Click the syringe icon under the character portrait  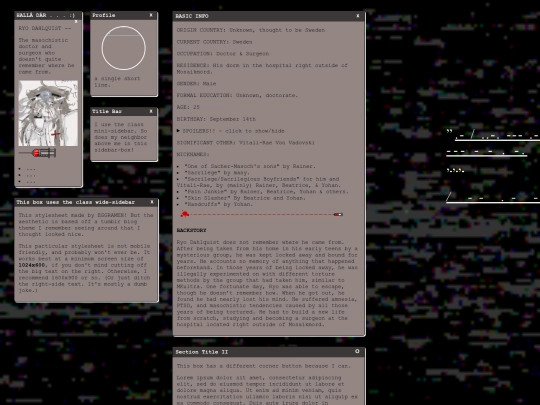(x=38, y=152)
